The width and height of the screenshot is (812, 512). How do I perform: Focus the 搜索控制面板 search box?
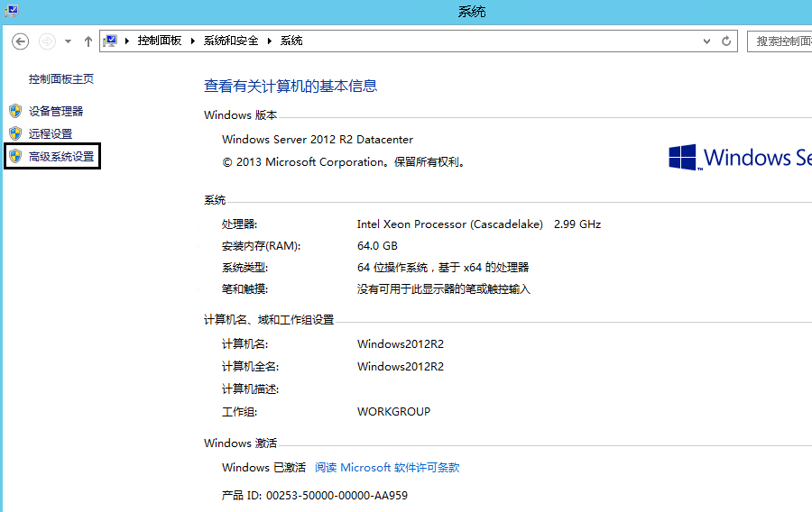780,41
